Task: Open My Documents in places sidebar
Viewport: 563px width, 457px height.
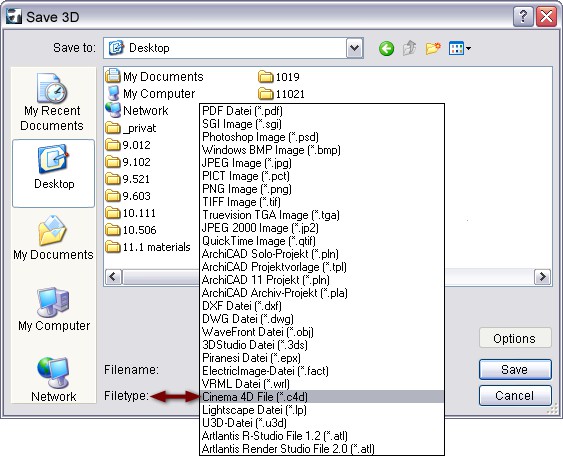Action: click(x=53, y=238)
